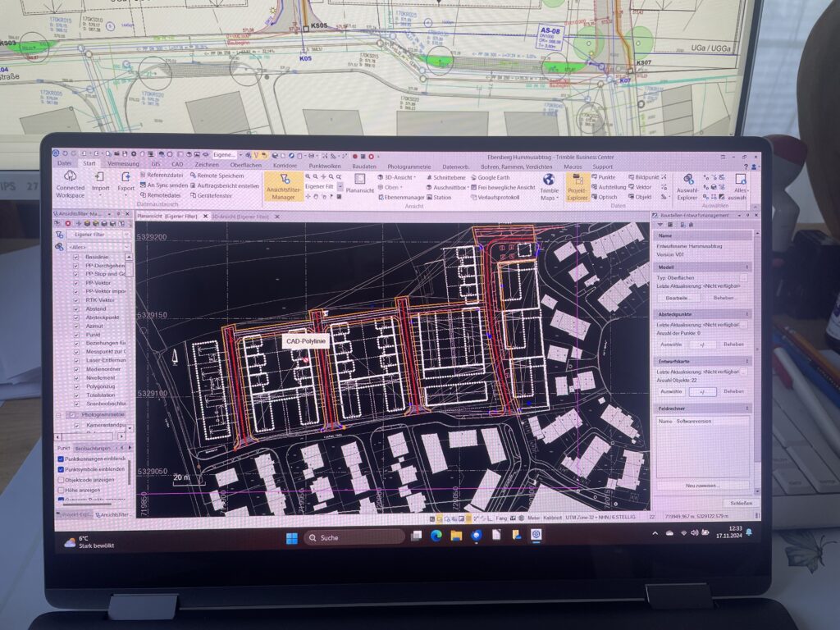
Task: Open Frei bewegliche Ansicht
Action: pos(503,188)
